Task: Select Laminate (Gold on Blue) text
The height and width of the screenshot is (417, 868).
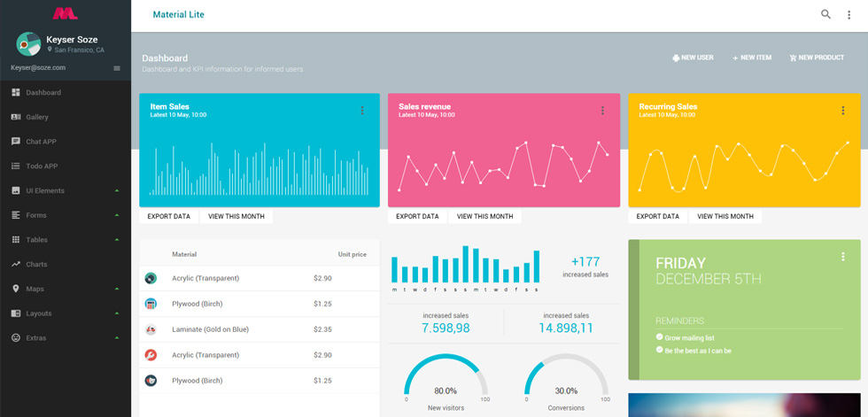Action: point(211,329)
